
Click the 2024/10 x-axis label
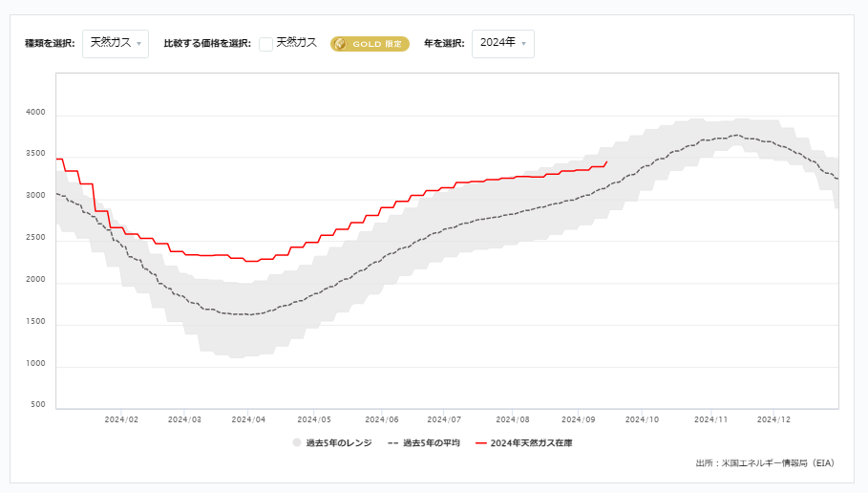click(x=642, y=419)
